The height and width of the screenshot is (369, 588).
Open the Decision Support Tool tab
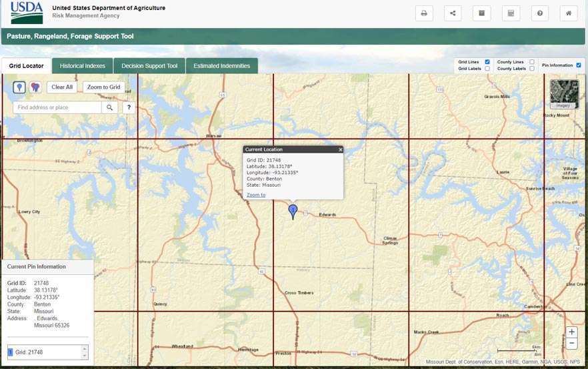click(149, 66)
